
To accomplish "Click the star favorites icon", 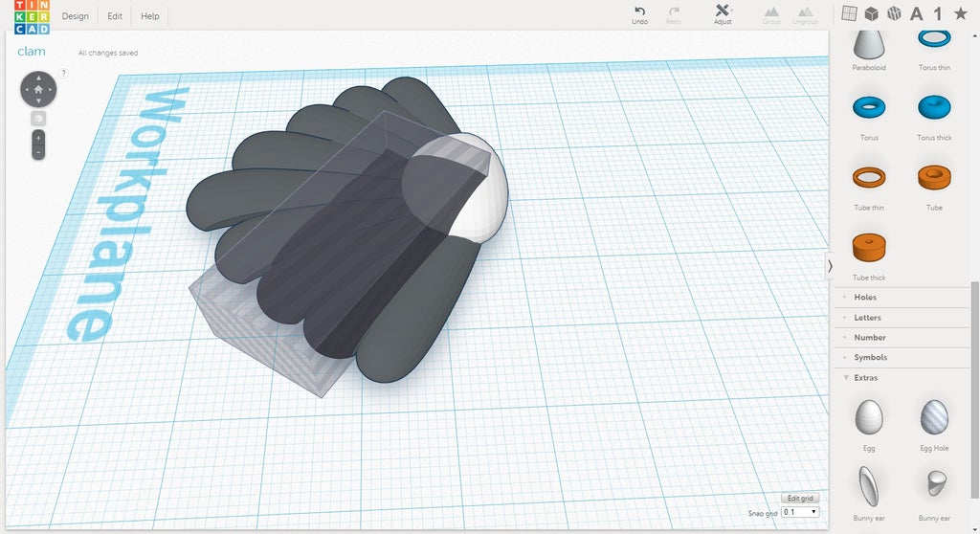I will pos(961,13).
